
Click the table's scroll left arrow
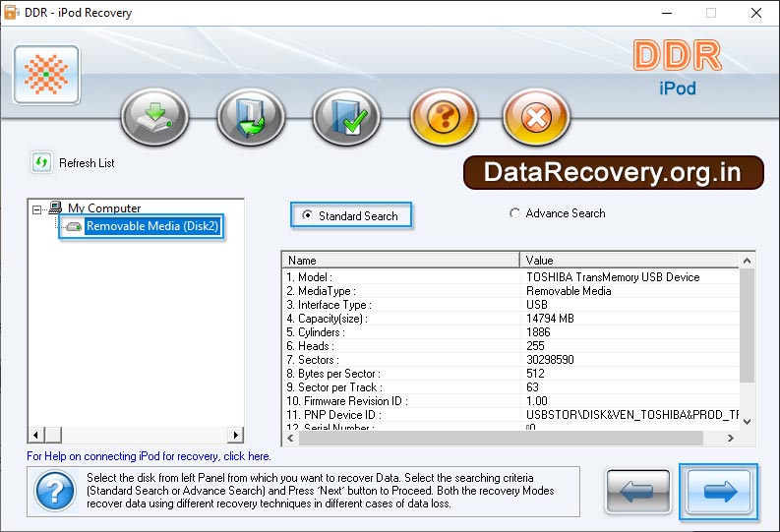[290, 438]
